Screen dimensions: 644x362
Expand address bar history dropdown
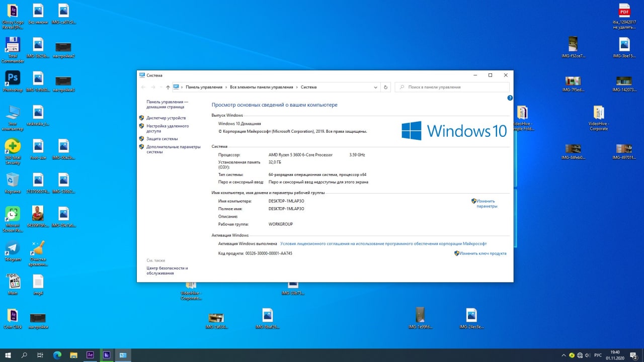pyautogui.click(x=376, y=87)
